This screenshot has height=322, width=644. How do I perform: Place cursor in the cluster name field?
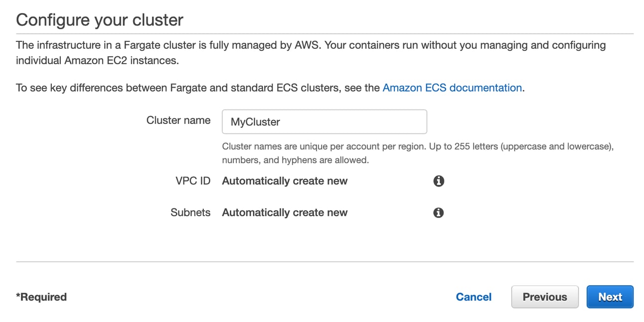point(324,121)
